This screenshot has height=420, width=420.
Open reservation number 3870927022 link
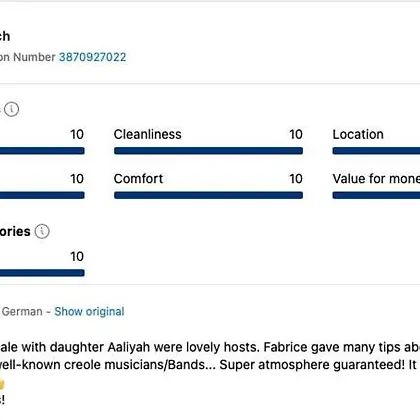tap(93, 57)
